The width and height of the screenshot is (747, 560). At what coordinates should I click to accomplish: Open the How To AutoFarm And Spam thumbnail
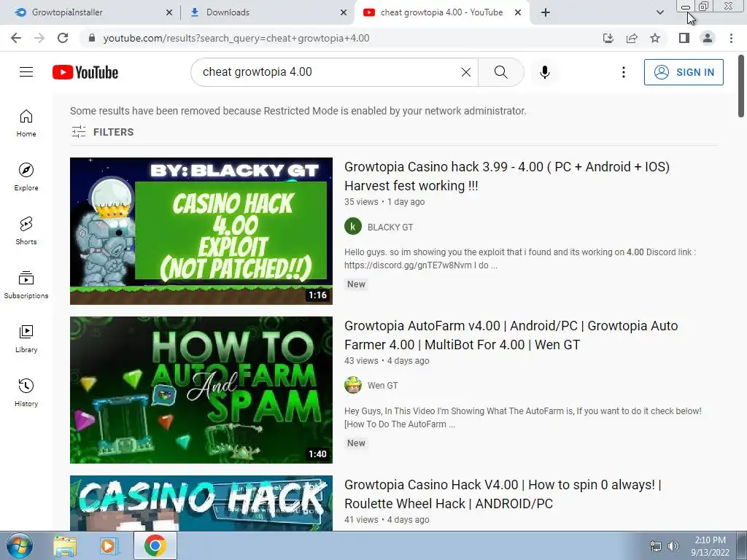coord(201,390)
